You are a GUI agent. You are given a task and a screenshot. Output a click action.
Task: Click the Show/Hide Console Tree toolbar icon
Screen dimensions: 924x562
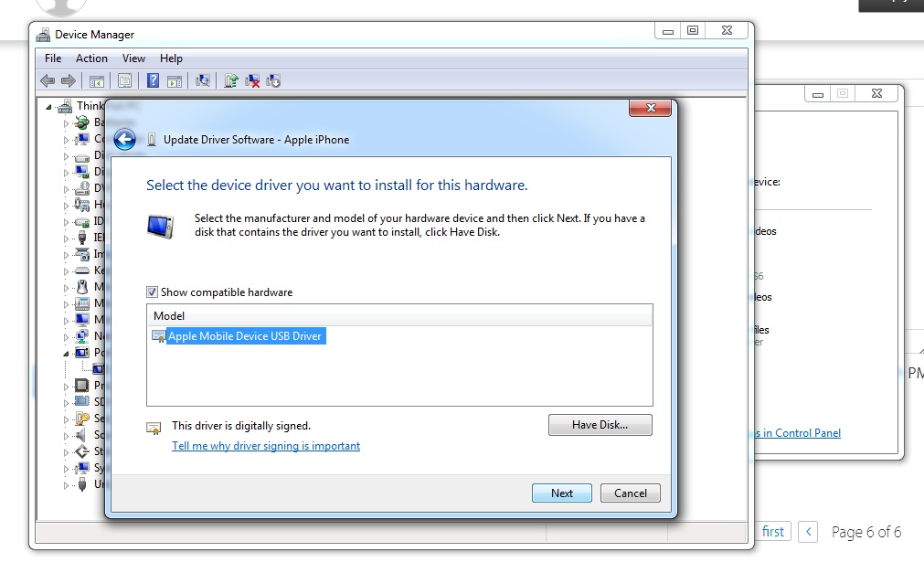point(97,80)
